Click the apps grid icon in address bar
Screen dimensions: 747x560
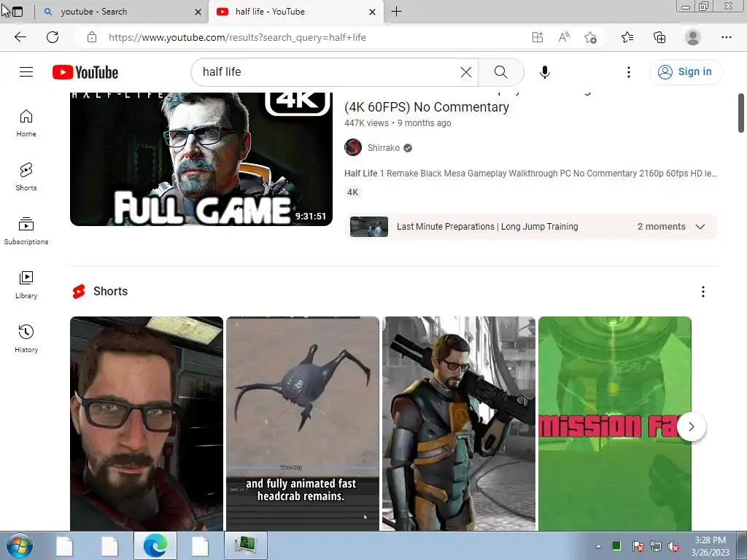(x=538, y=37)
